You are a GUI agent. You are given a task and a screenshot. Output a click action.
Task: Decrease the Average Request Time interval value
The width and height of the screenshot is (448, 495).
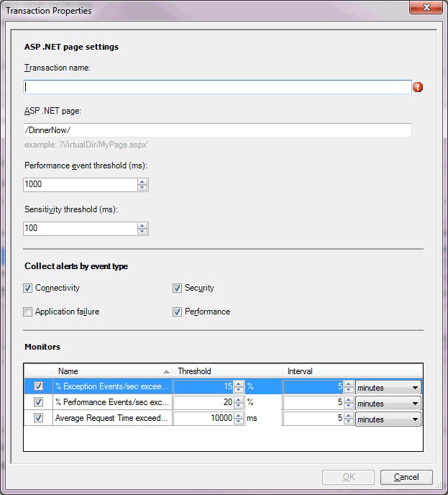[x=349, y=421]
